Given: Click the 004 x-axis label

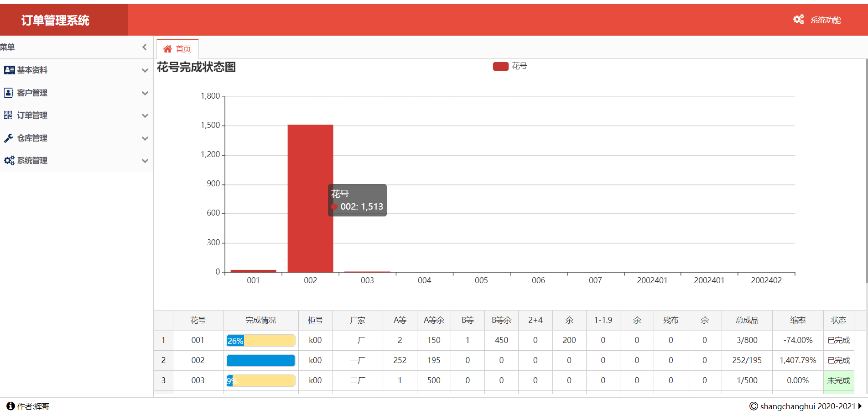Looking at the screenshot, I should click(x=424, y=280).
